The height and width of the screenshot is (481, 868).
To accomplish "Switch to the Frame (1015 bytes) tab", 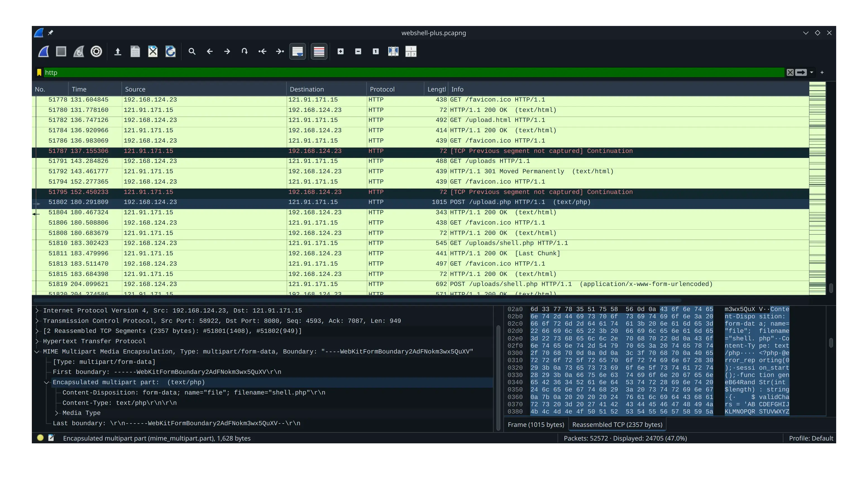I will [536, 425].
